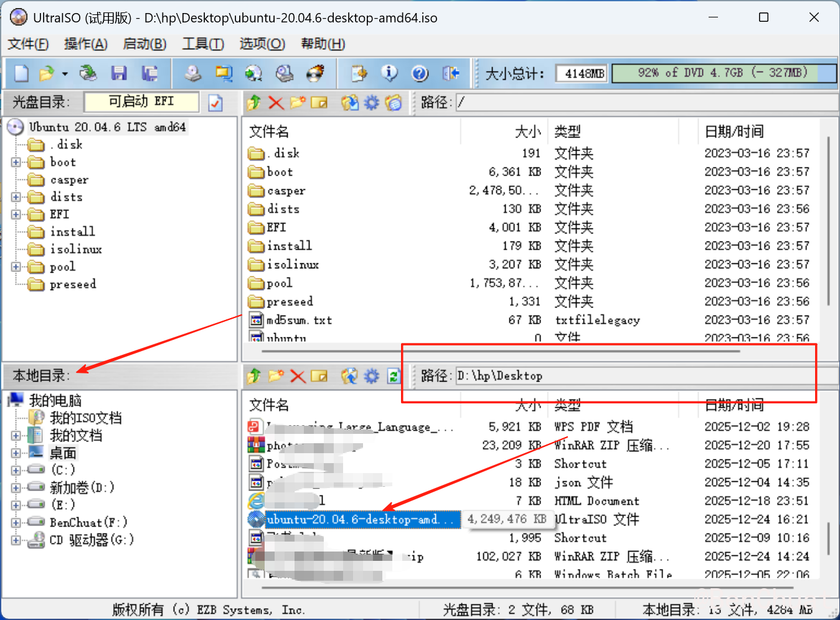This screenshot has height=620, width=840.
Task: Click the Mount to virtual drive icon
Action: tap(285, 73)
